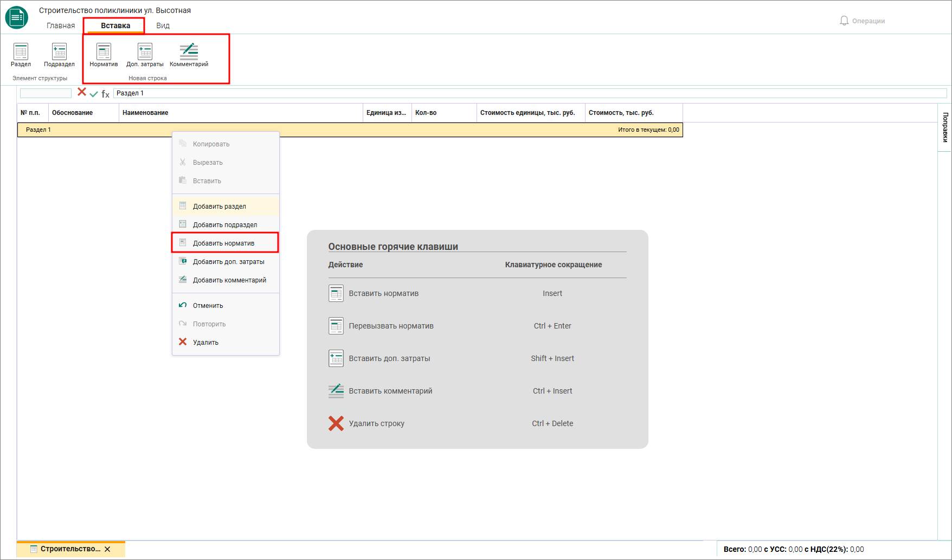
Task: Open the fx function button
Action: click(x=106, y=94)
